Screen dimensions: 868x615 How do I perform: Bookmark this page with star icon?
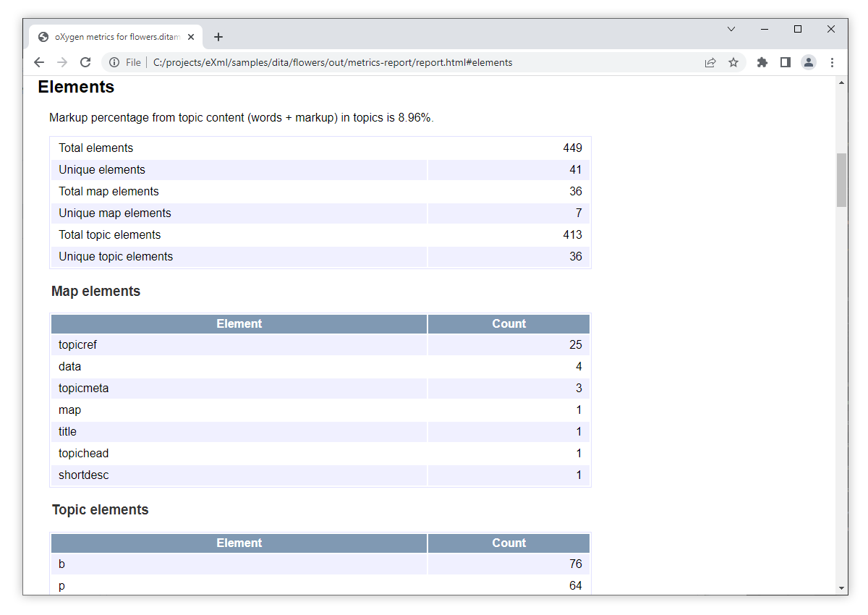click(733, 62)
